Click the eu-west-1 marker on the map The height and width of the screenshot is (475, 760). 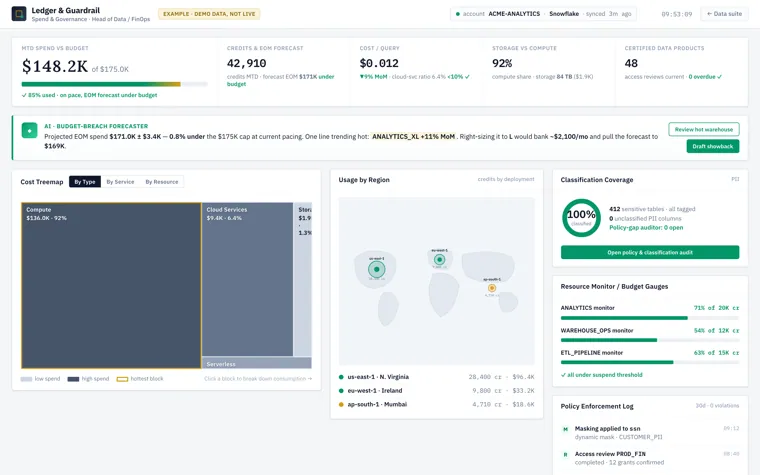coord(440,259)
